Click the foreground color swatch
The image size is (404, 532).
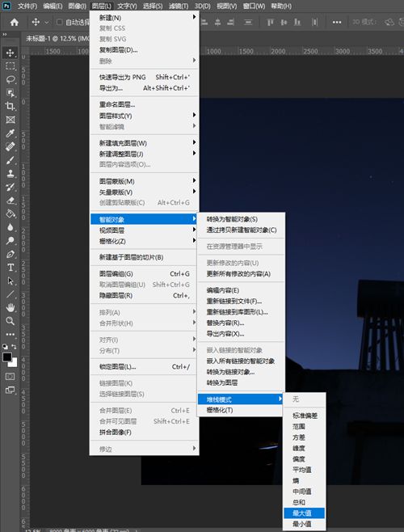tap(7, 357)
